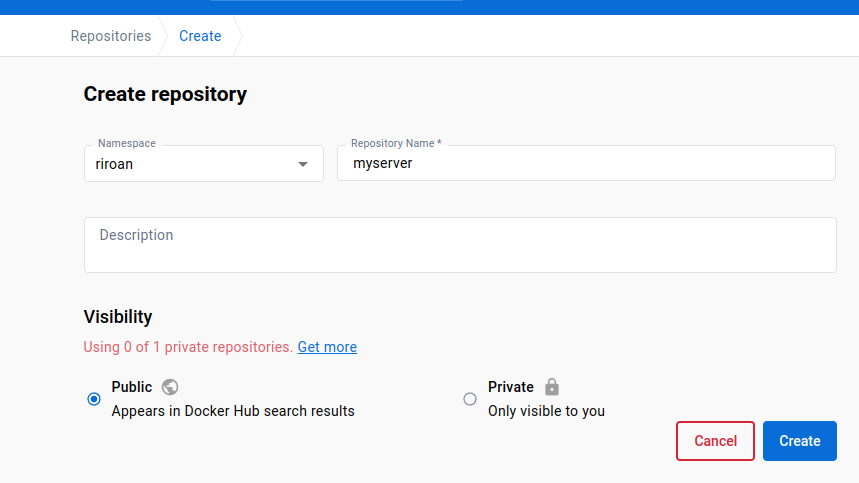Image resolution: width=859 pixels, height=483 pixels.
Task: Click into the Description text area
Action: [460, 245]
